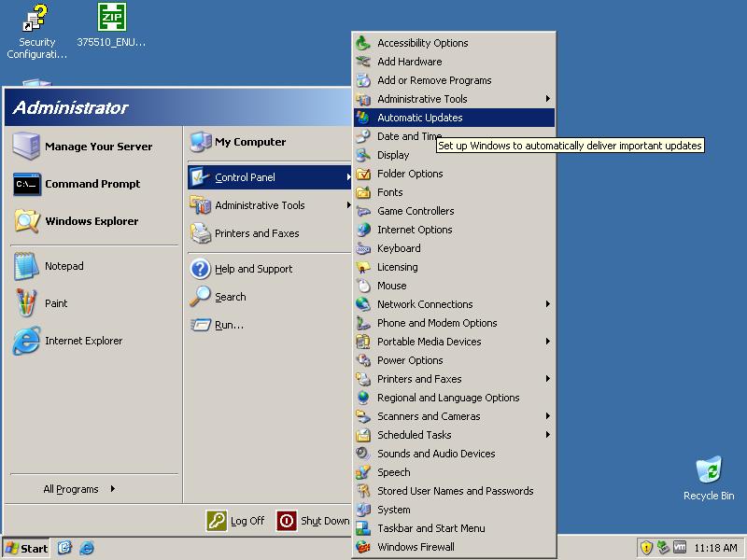Image resolution: width=747 pixels, height=560 pixels.
Task: Launch Notepad from the Start menu
Action: tap(63, 266)
